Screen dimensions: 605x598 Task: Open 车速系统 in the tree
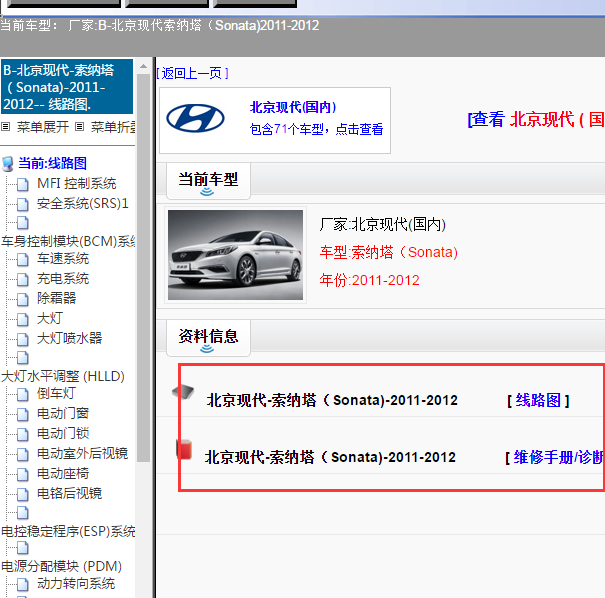[63, 259]
